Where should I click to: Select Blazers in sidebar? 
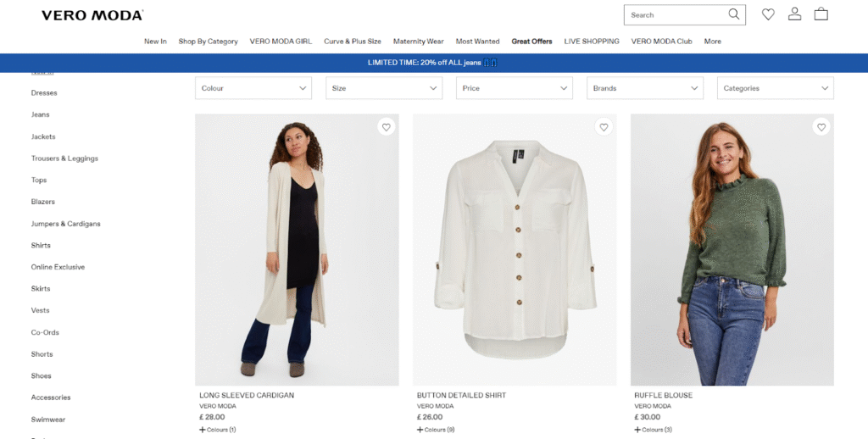click(x=43, y=202)
